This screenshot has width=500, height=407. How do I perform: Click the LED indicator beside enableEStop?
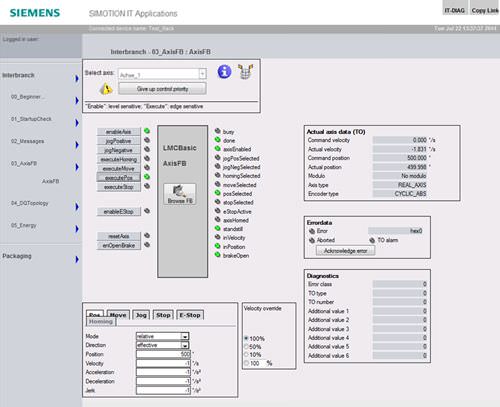(x=147, y=211)
